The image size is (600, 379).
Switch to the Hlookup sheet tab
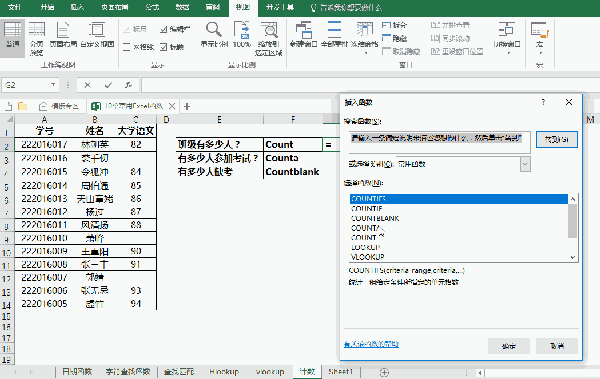(224, 371)
